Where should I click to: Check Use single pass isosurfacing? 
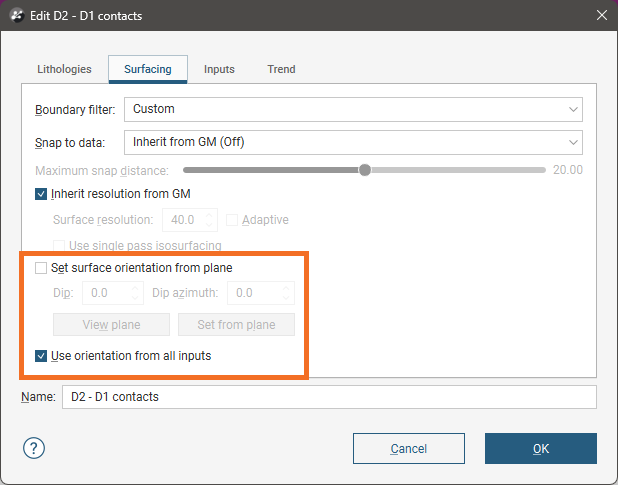click(x=60, y=245)
